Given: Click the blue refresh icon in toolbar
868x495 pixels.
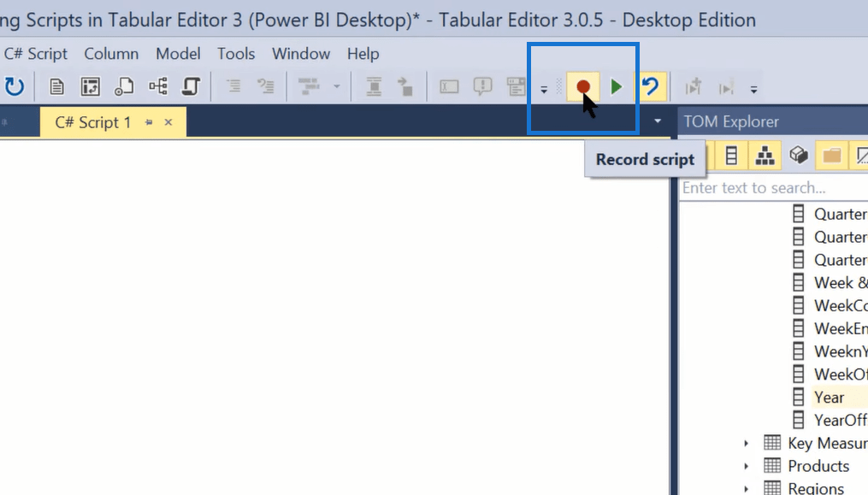Looking at the screenshot, I should 15,87.
